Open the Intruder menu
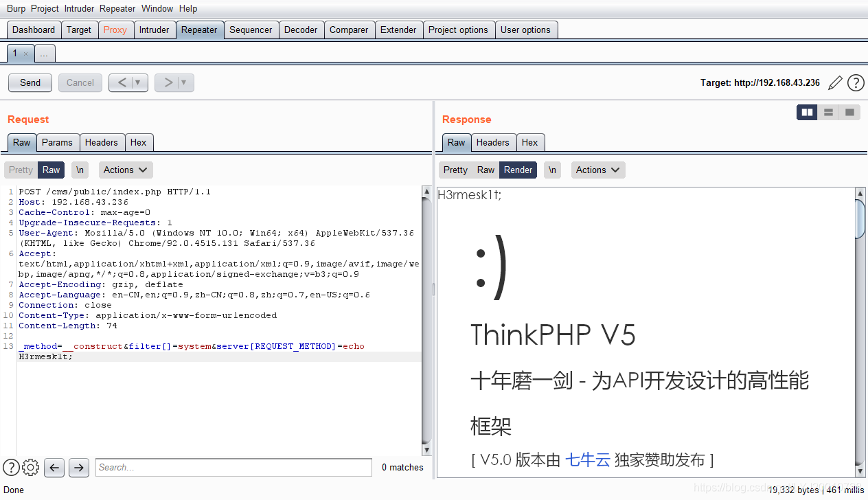Viewport: 868px width, 500px height. tap(80, 9)
